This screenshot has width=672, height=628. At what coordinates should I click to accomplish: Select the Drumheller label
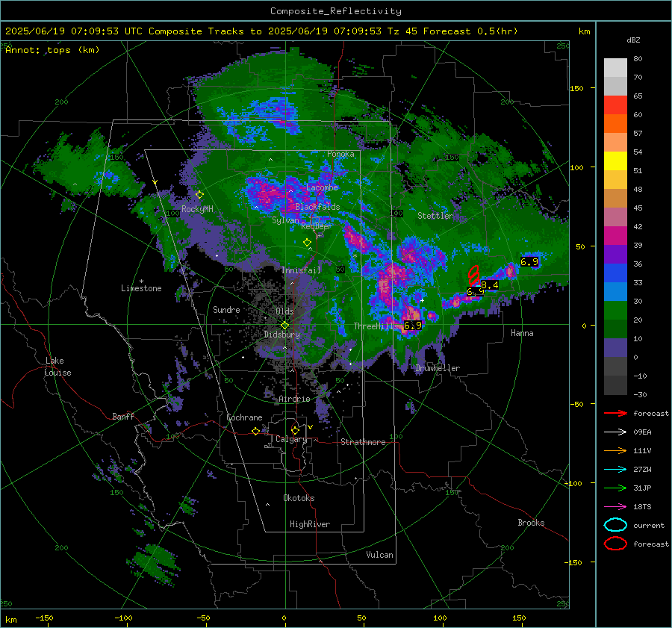point(438,368)
